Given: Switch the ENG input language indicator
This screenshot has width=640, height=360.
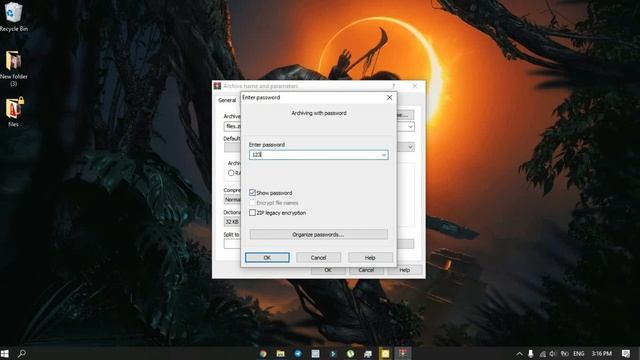Looking at the screenshot, I should click(x=578, y=354).
